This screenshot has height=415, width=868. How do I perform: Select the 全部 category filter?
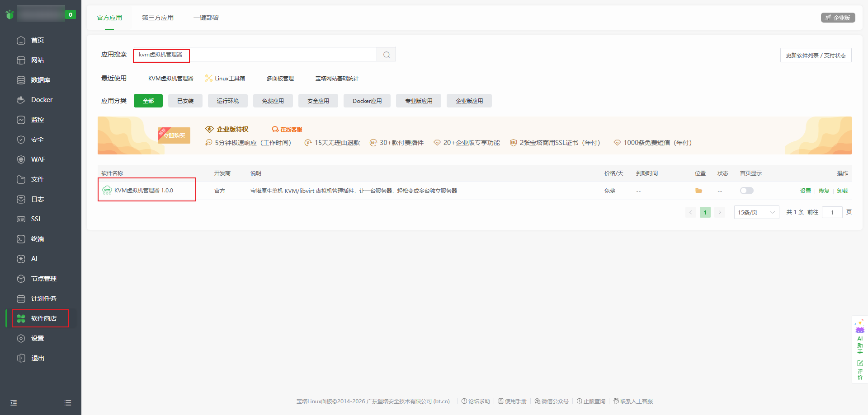[148, 101]
